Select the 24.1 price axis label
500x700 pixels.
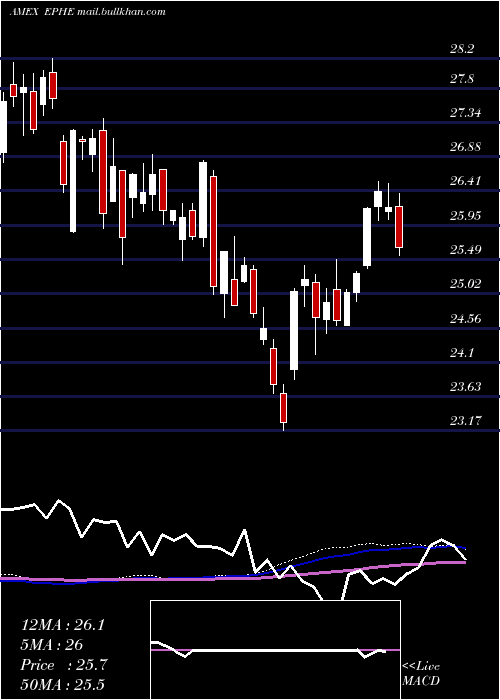click(462, 353)
